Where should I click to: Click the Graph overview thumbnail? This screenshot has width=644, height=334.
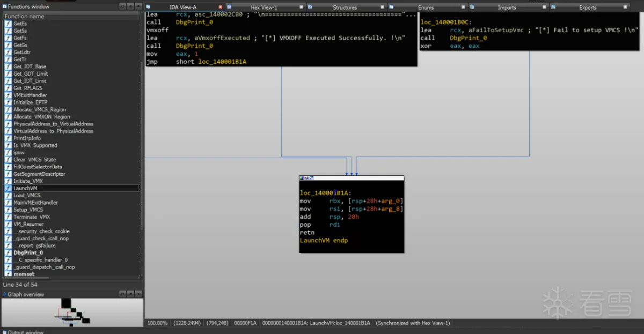(x=72, y=313)
